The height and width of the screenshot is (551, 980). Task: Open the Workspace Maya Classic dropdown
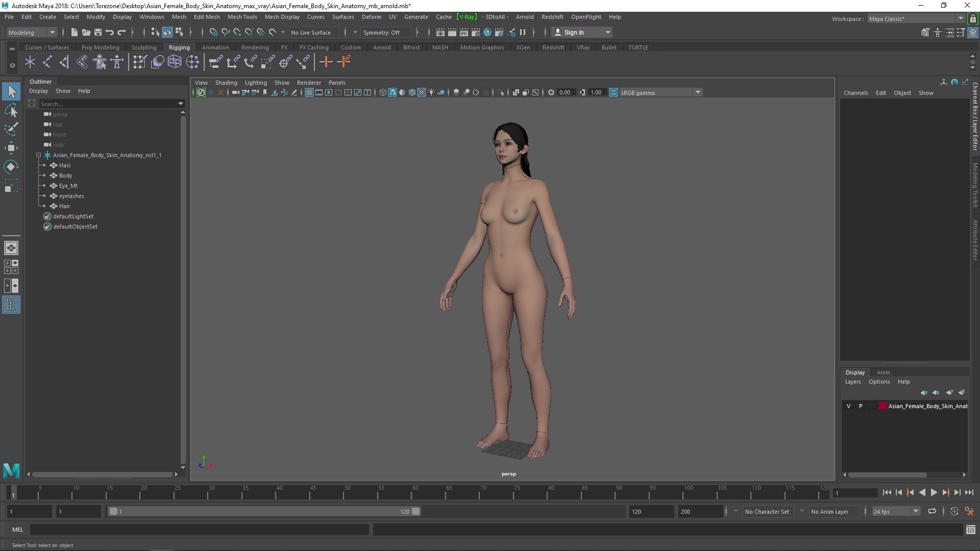pyautogui.click(x=916, y=19)
